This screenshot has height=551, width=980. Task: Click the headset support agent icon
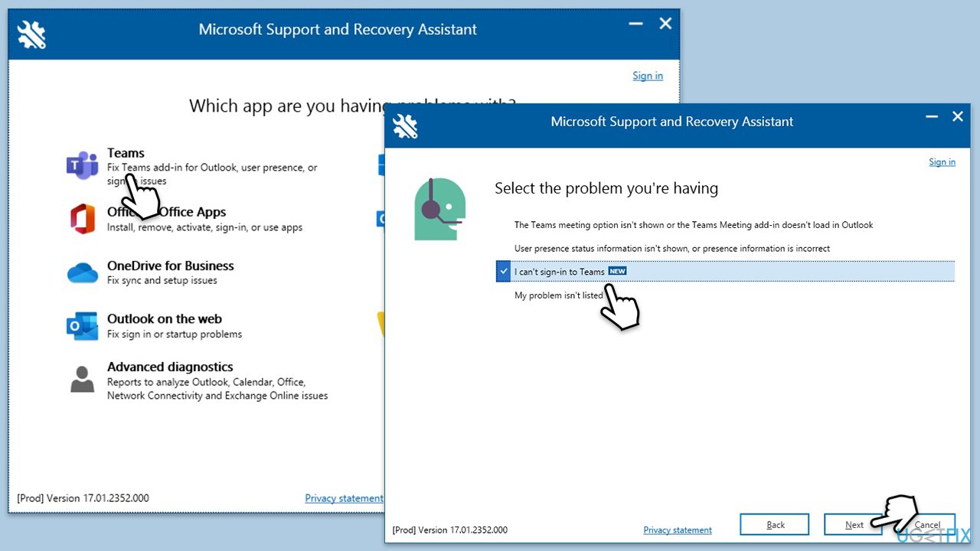(x=439, y=209)
